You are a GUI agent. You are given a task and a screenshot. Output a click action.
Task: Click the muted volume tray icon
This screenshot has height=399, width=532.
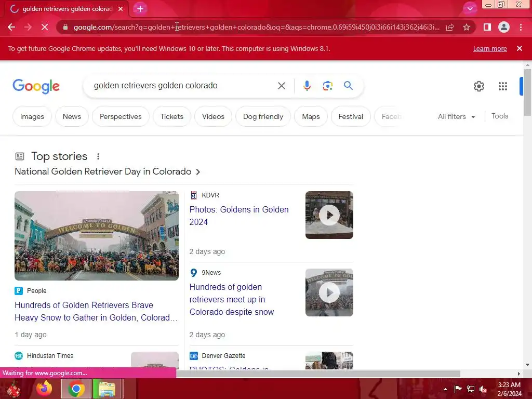click(x=483, y=389)
